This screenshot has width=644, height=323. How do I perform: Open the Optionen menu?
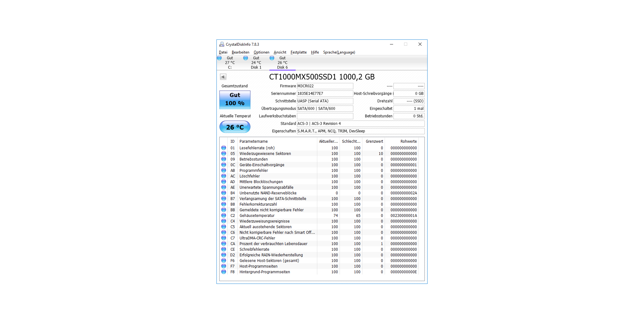coord(262,52)
